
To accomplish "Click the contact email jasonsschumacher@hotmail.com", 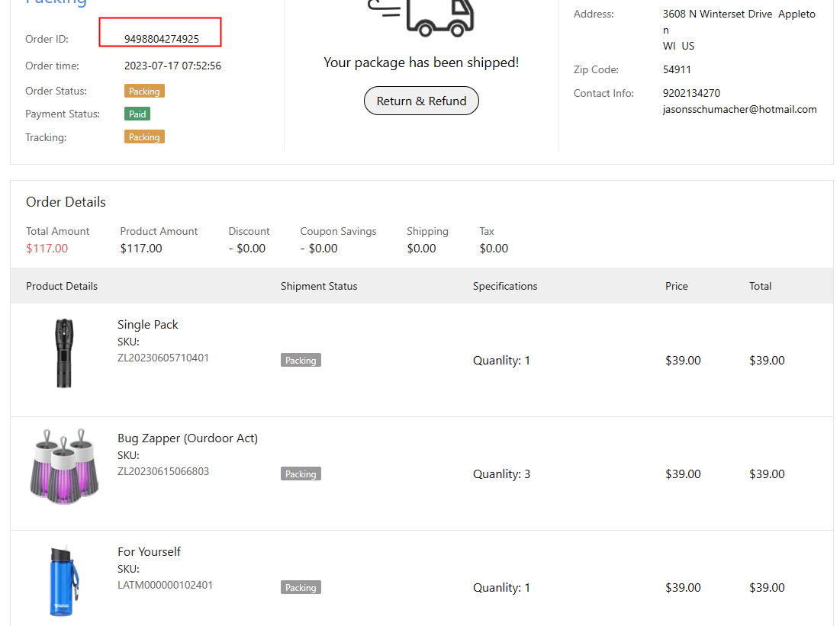I will tap(739, 109).
